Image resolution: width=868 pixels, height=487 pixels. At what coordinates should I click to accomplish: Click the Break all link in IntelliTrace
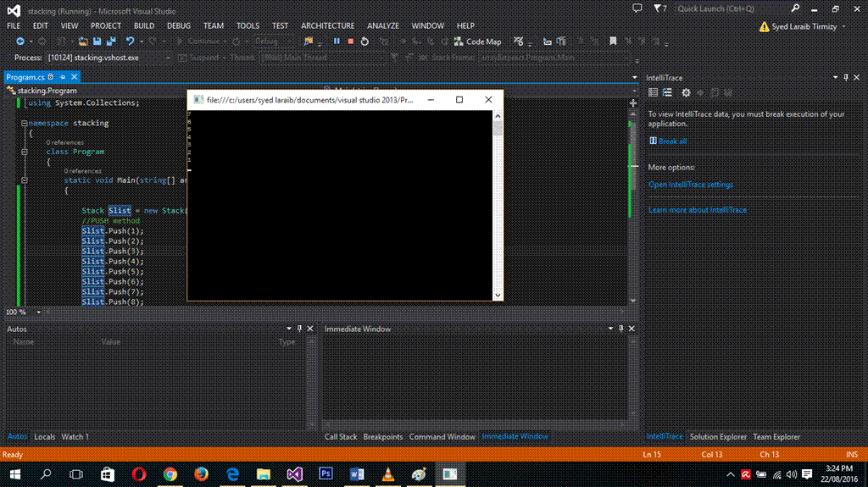(x=672, y=141)
